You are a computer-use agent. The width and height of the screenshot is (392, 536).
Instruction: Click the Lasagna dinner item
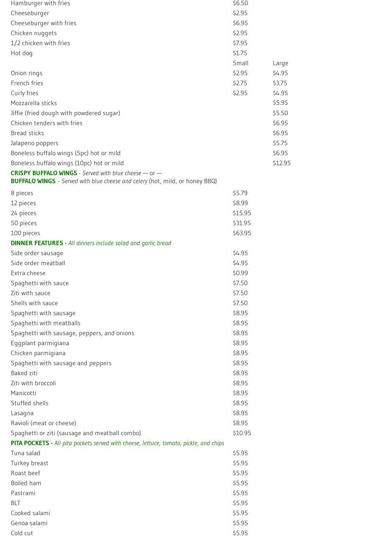[x=22, y=413]
